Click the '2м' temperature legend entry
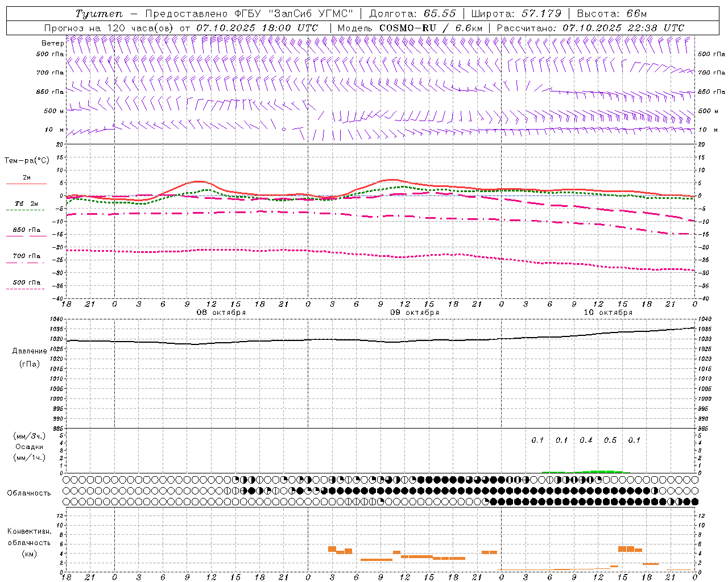Image resolution: width=728 pixels, height=582 pixels. tap(27, 178)
